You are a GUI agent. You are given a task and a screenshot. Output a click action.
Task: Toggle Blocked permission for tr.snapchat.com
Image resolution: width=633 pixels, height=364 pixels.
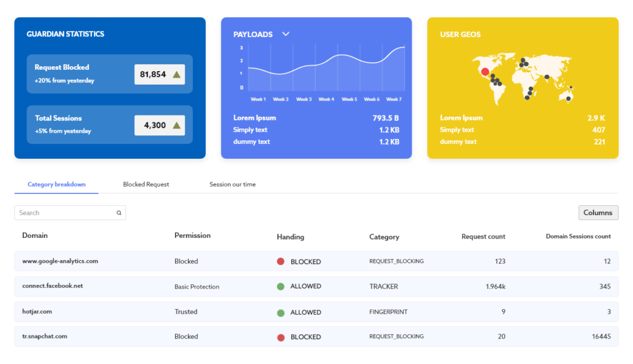click(186, 337)
